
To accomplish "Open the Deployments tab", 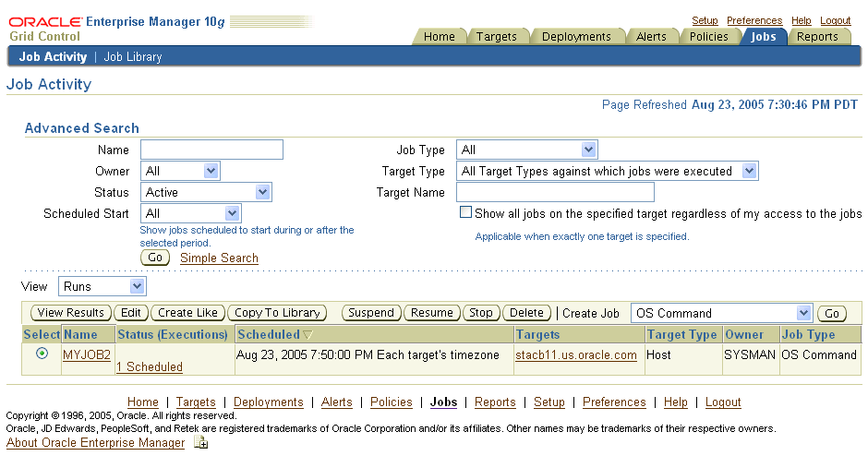I will pos(576,37).
